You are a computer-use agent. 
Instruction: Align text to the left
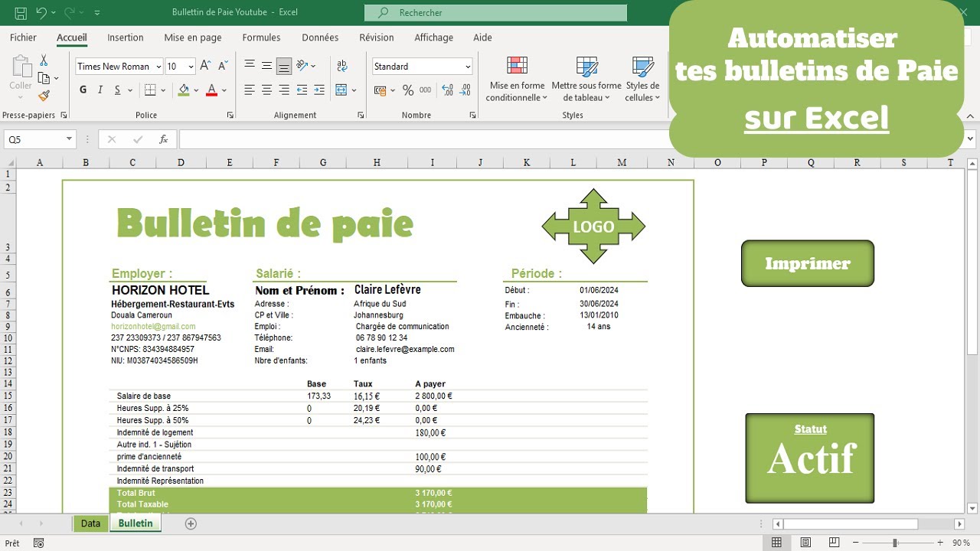250,90
